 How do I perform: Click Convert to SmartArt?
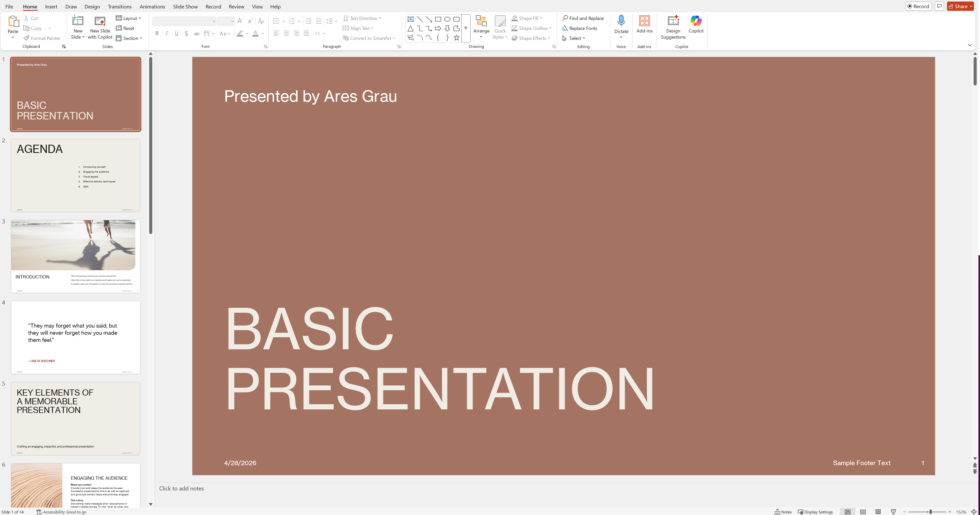pyautogui.click(x=369, y=38)
